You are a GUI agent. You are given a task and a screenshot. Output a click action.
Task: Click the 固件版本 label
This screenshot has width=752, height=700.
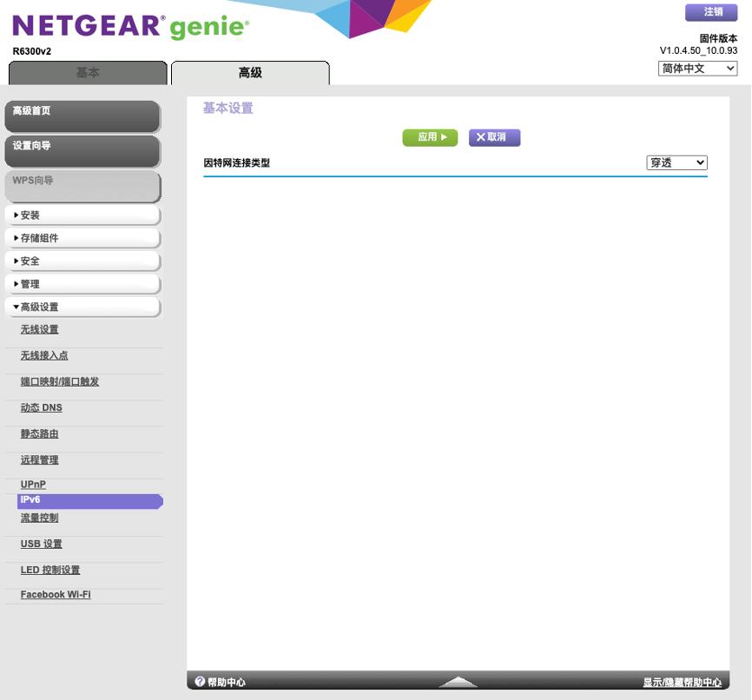718,38
